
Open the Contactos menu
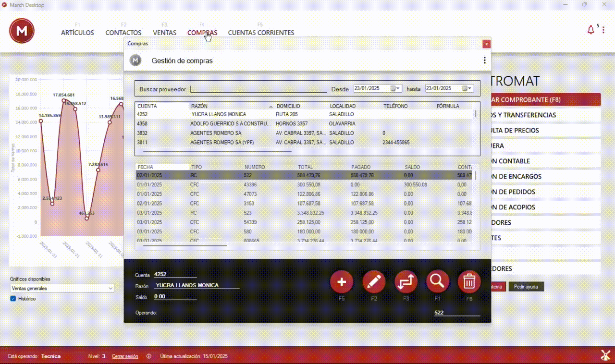coord(123,33)
